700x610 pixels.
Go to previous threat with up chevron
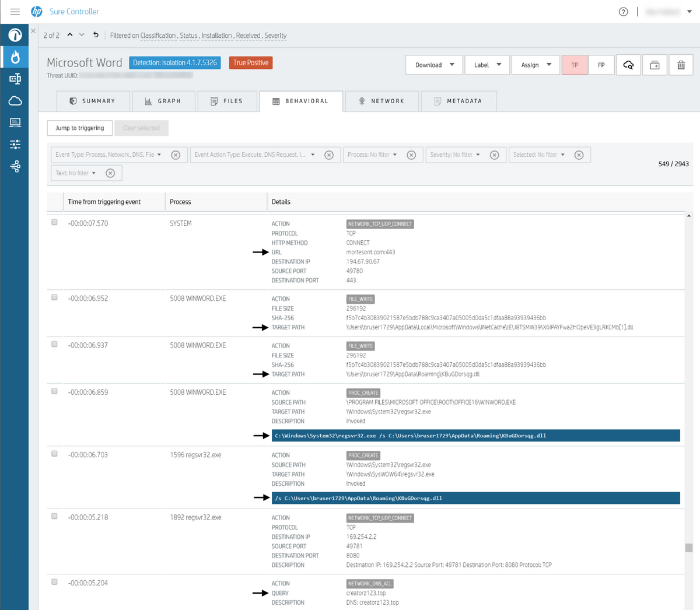pos(70,35)
